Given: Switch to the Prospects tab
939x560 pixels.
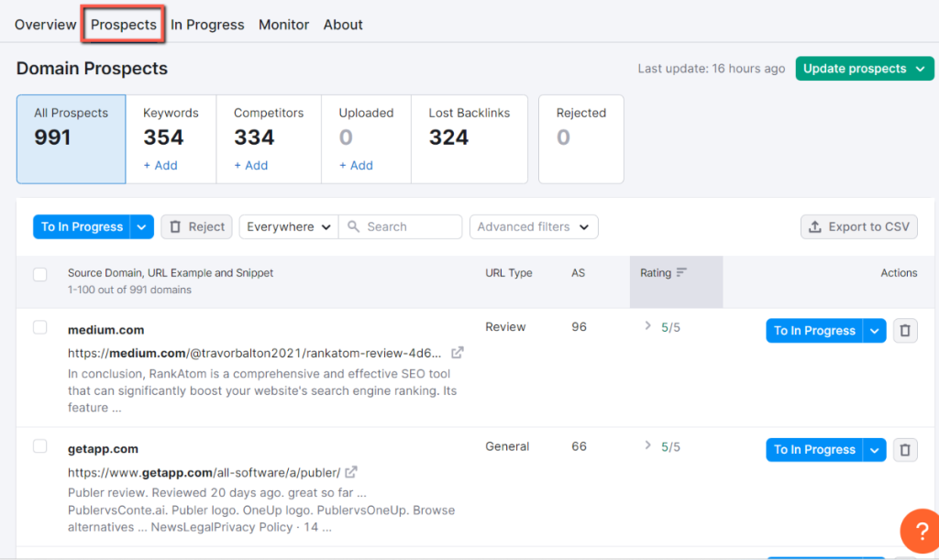Looking at the screenshot, I should tap(124, 25).
